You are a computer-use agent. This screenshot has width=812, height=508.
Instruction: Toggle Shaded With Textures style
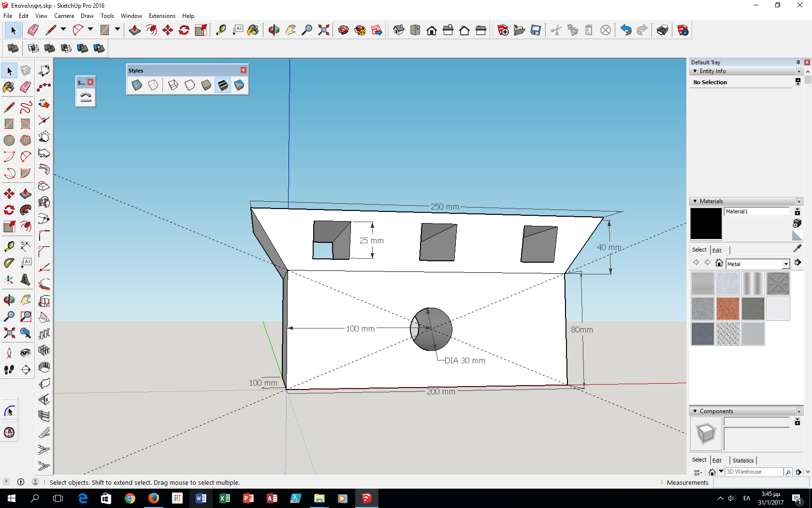click(x=223, y=85)
